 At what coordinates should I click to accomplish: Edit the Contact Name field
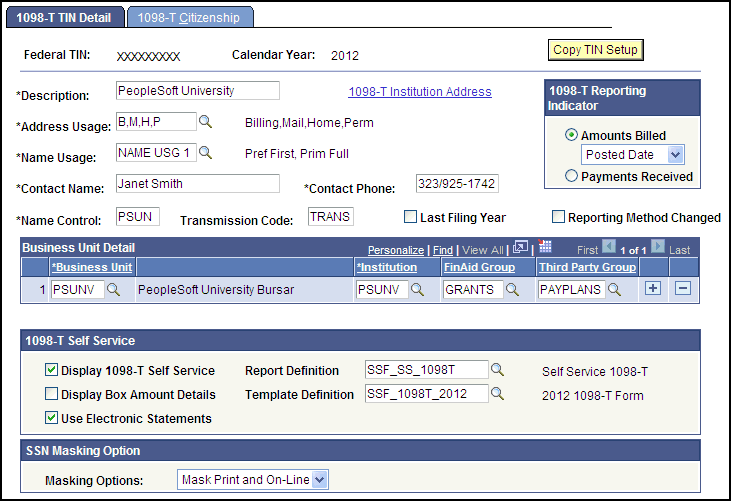[x=198, y=184]
